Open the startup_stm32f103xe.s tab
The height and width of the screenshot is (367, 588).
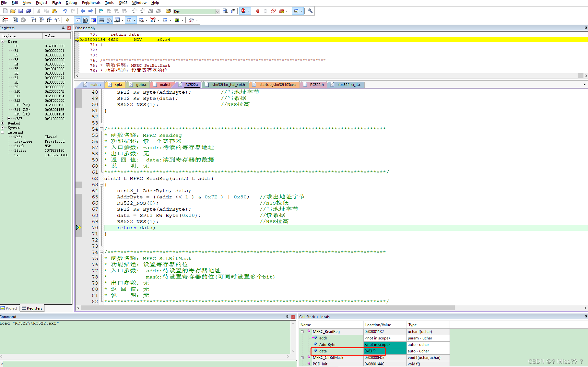[275, 85]
